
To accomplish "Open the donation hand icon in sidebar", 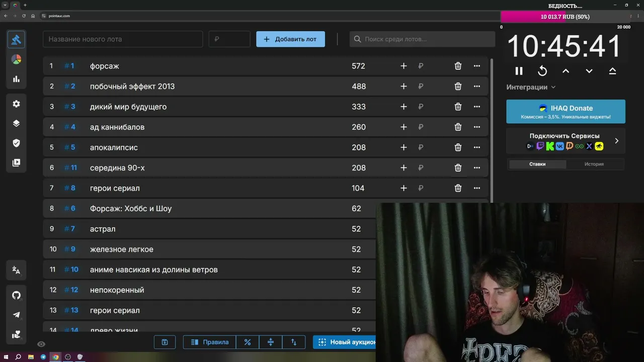I will (16, 334).
